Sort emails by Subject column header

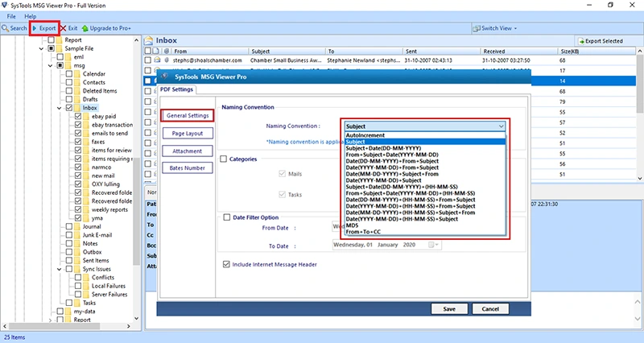(287, 52)
